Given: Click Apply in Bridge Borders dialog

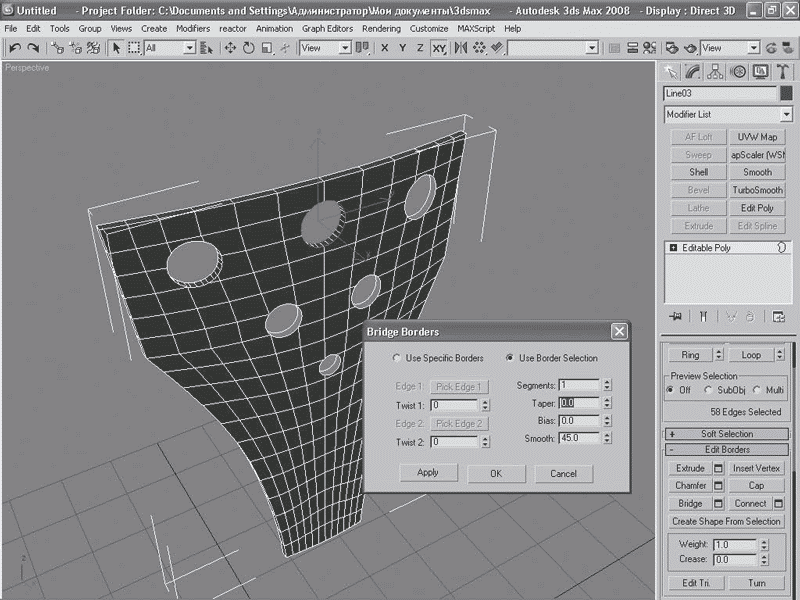Looking at the screenshot, I should 428,472.
